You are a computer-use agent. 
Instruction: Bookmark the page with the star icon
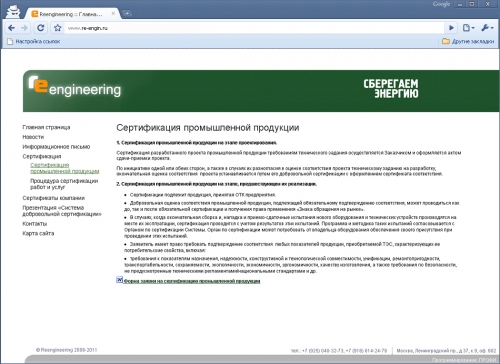coord(57,28)
